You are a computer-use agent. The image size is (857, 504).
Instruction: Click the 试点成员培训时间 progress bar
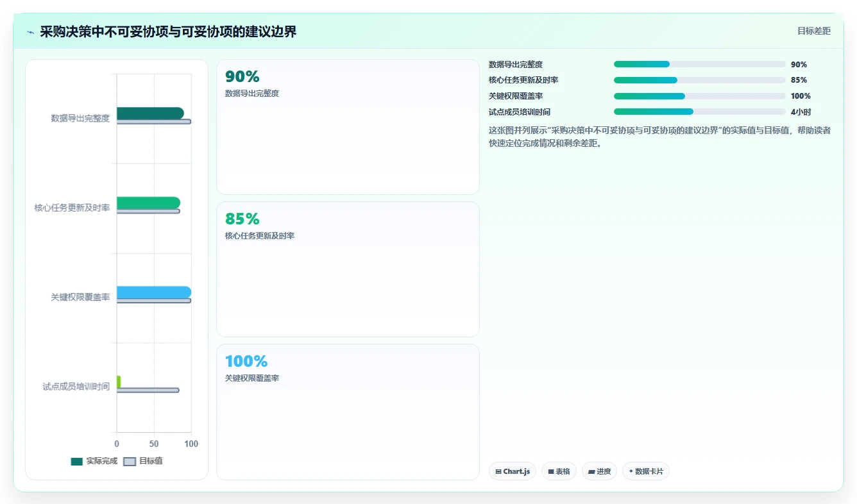point(699,112)
